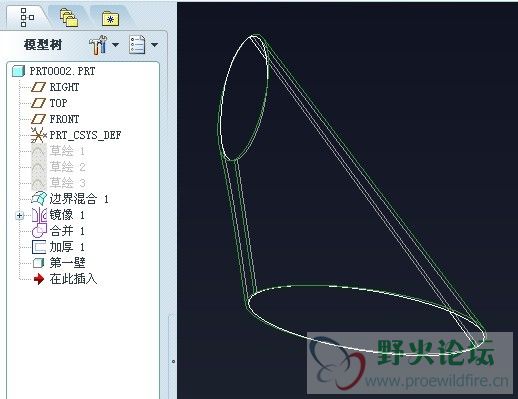Click the red 在此插入 insert arrow

[x=39, y=279]
